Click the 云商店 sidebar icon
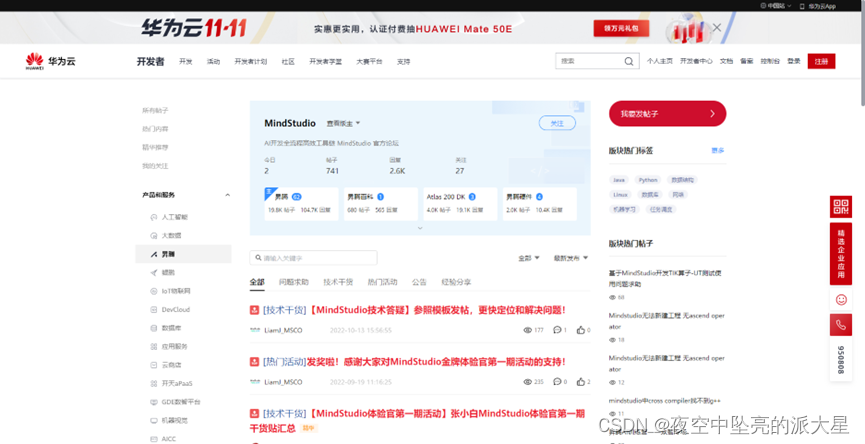This screenshot has width=865, height=444. (x=154, y=365)
